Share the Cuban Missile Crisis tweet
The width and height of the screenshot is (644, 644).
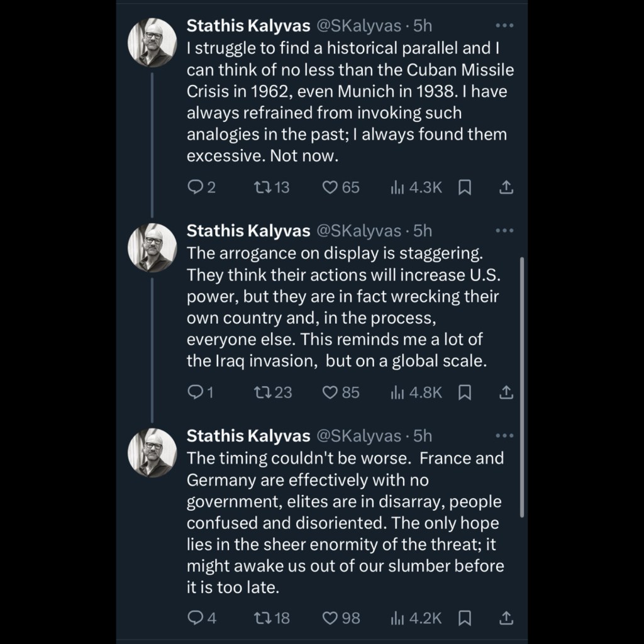pos(506,187)
